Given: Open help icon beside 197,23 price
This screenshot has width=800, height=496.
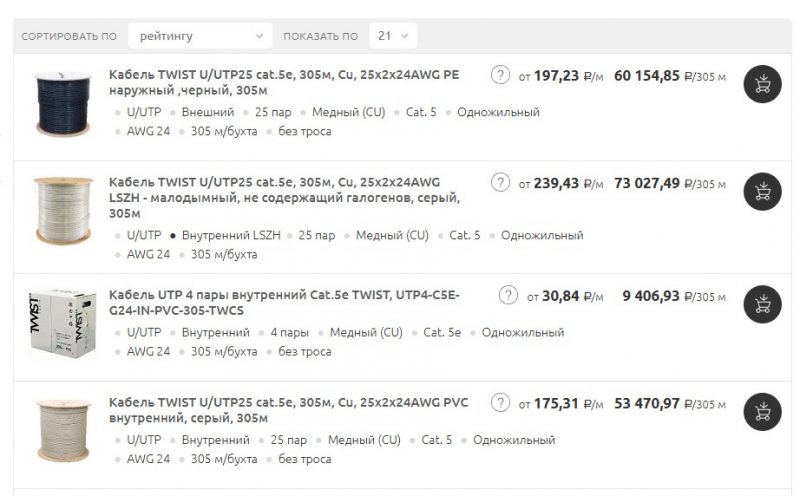Looking at the screenshot, I should [500, 75].
